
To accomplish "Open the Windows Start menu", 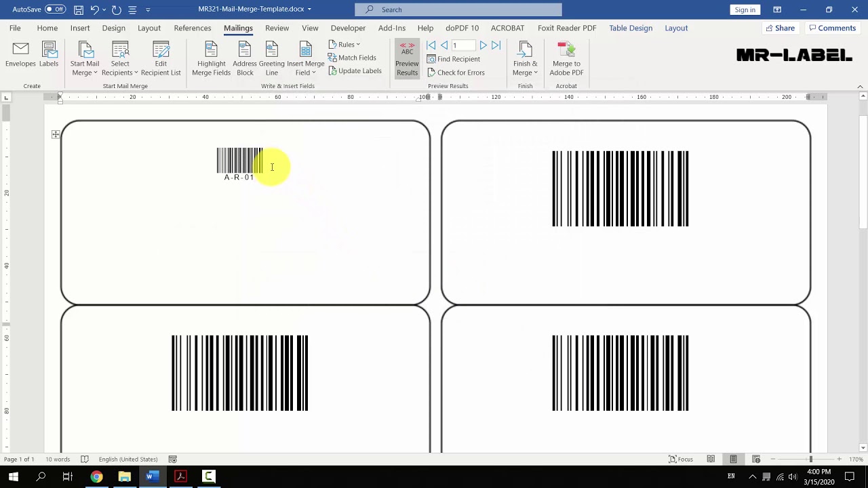I will point(14,476).
